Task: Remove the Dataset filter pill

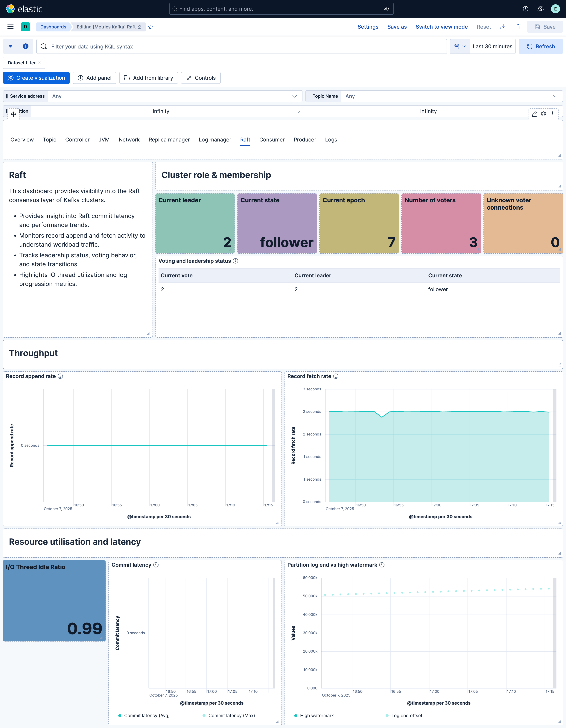Action: tap(39, 63)
